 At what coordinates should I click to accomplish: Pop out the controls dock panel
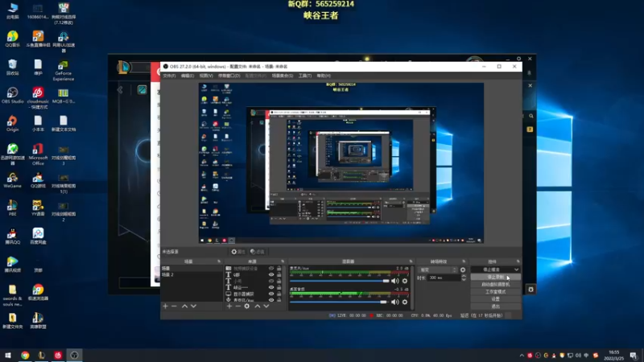(x=518, y=261)
